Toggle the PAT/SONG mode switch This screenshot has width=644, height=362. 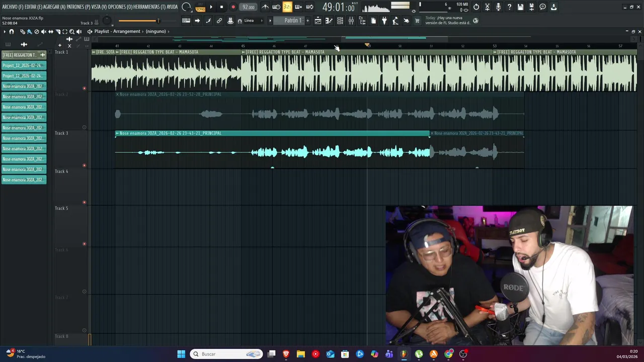tap(200, 8)
